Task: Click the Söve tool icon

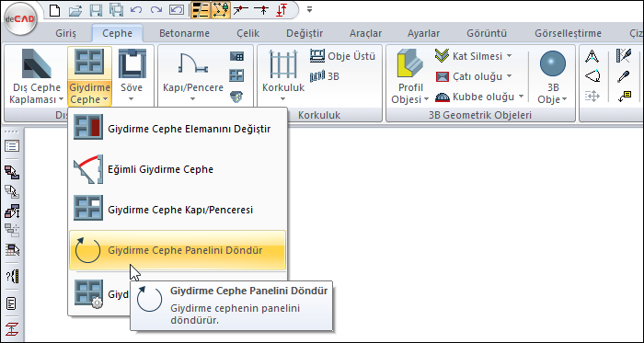Action: pyautogui.click(x=132, y=63)
